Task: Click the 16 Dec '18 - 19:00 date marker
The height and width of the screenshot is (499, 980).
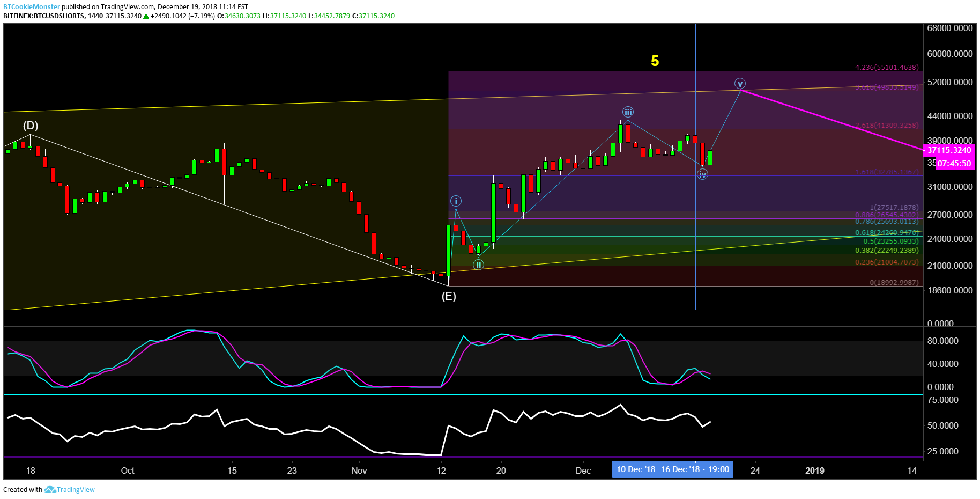Action: tap(695, 469)
